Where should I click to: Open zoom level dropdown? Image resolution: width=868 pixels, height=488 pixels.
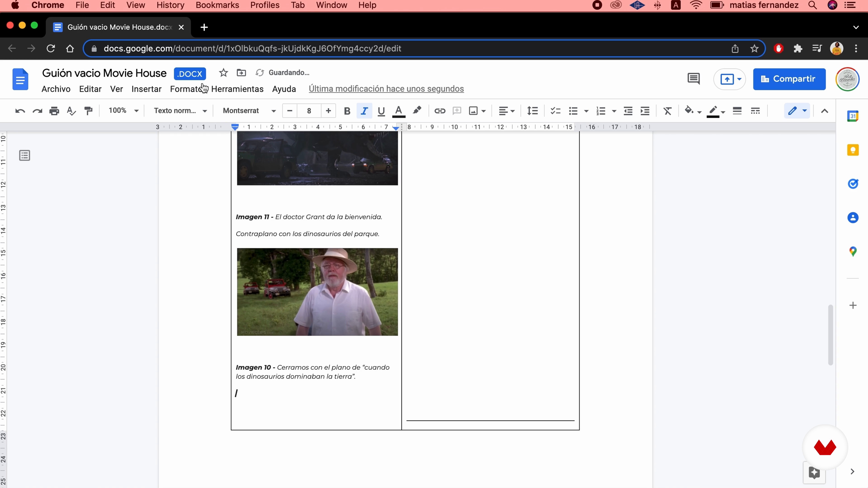tap(124, 111)
